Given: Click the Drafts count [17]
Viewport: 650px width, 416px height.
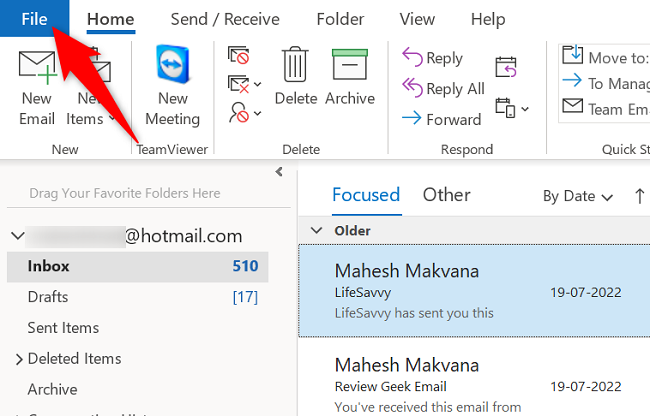Looking at the screenshot, I should (245, 297).
